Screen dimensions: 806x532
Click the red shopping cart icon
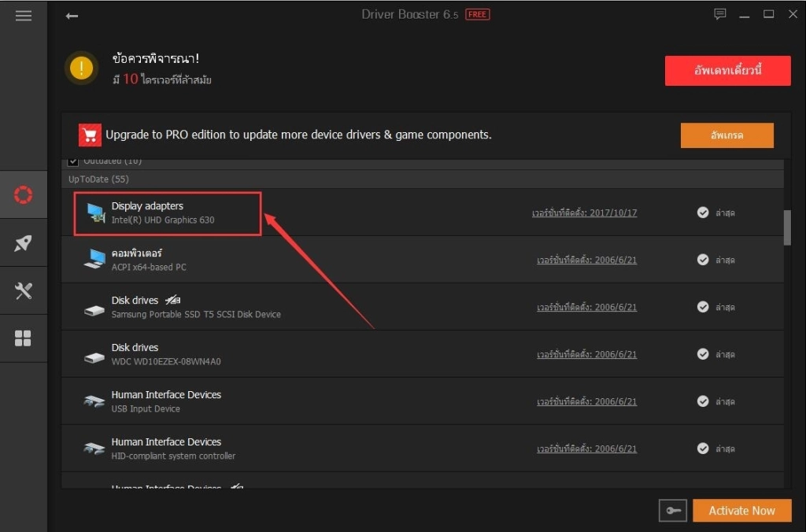tap(90, 135)
